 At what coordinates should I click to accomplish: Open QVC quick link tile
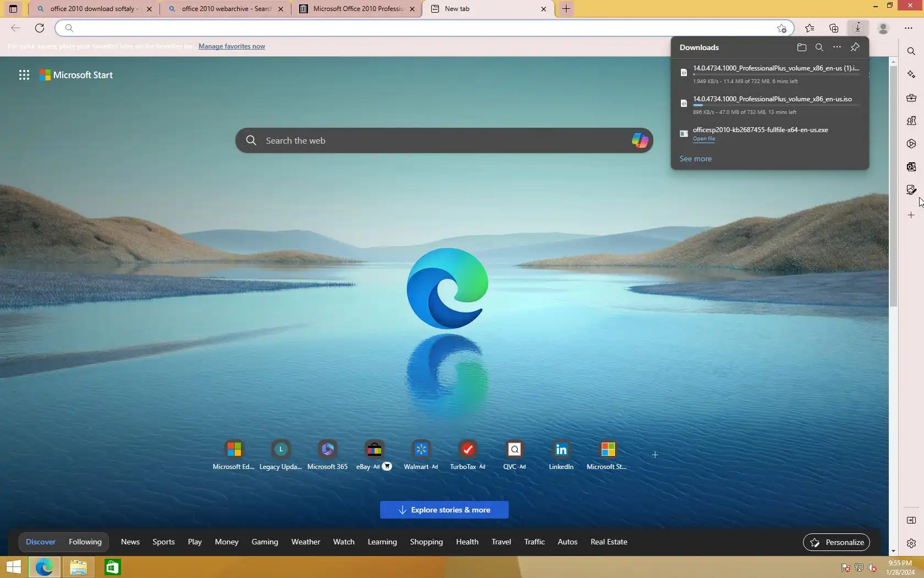coord(514,455)
